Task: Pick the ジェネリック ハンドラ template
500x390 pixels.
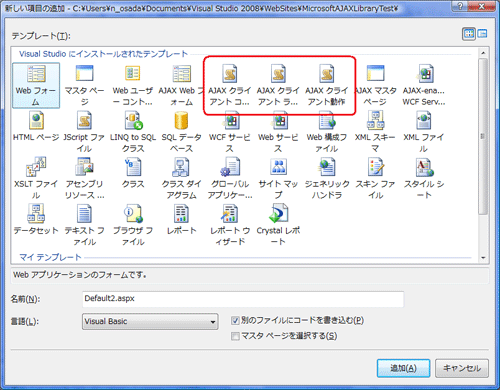Action: pyautogui.click(x=327, y=179)
